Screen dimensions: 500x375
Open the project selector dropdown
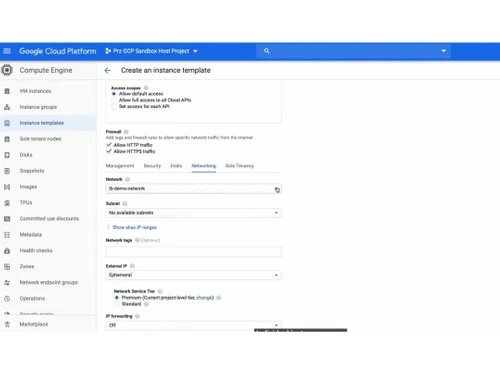(152, 51)
